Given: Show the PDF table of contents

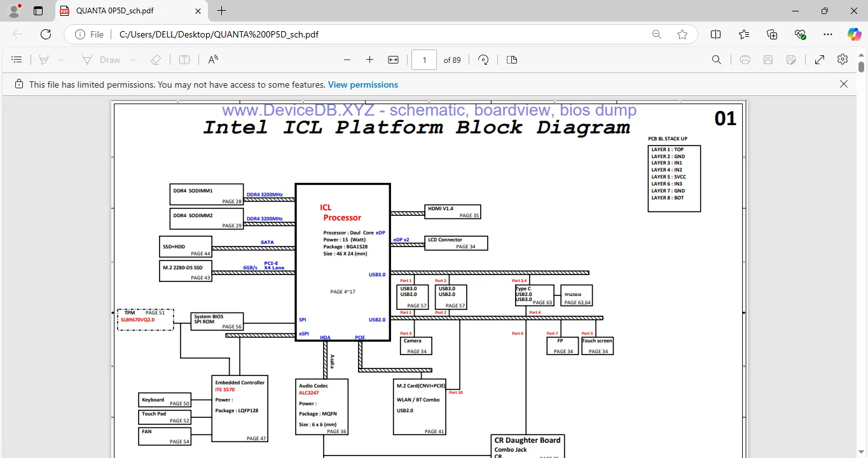Looking at the screenshot, I should tap(17, 60).
